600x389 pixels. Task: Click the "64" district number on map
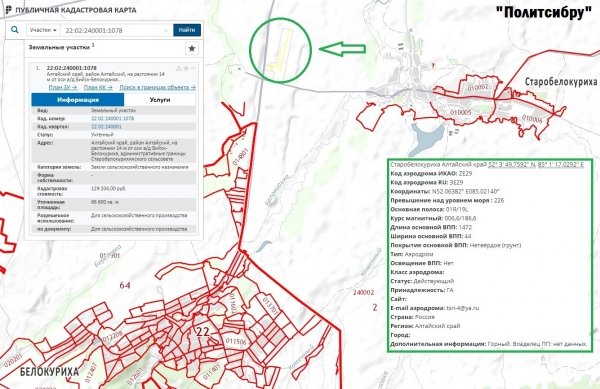coord(125,285)
